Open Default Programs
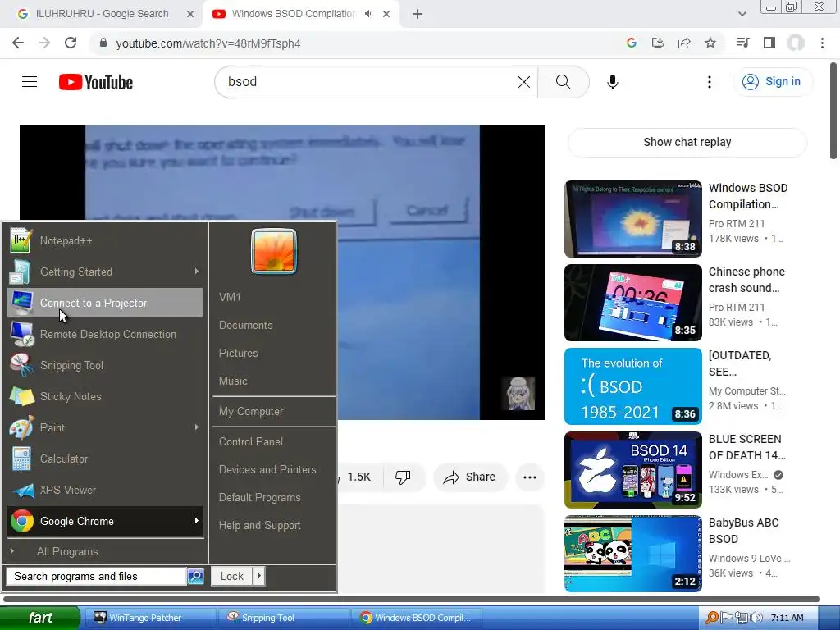Viewport: 840px width, 630px height. point(259,497)
